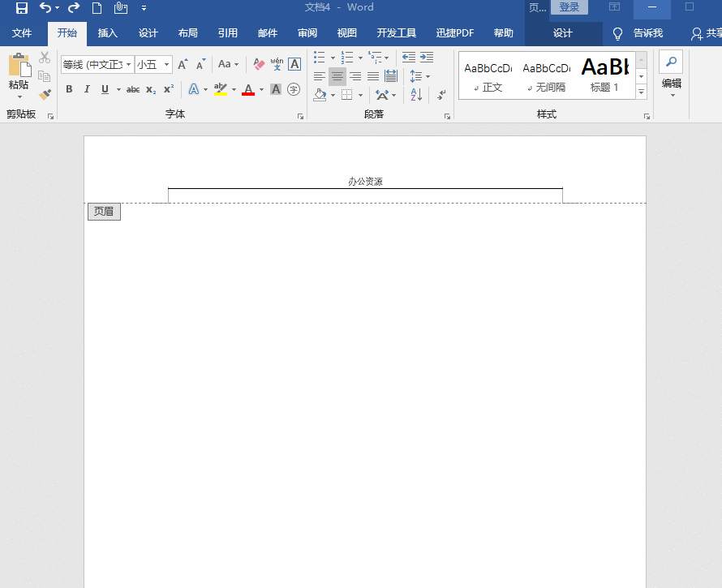Click the Grow Font size icon

183,64
